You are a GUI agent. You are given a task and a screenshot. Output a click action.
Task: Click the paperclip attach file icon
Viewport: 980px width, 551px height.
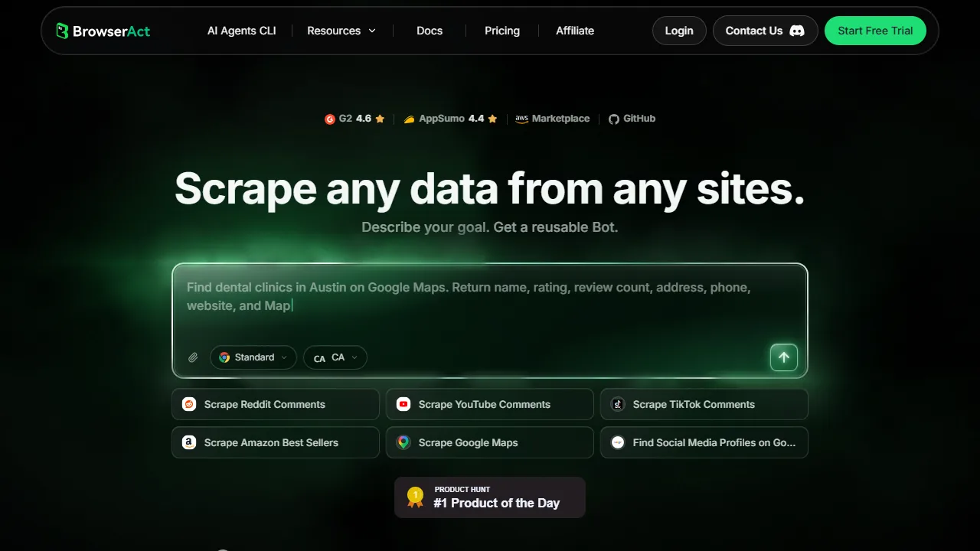coord(193,357)
